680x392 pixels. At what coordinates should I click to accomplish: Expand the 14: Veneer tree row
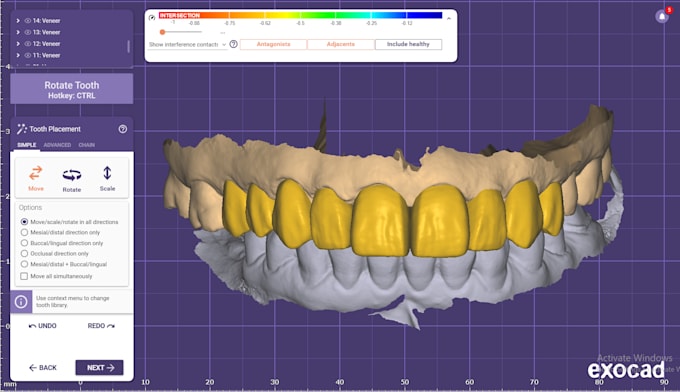[x=18, y=21]
